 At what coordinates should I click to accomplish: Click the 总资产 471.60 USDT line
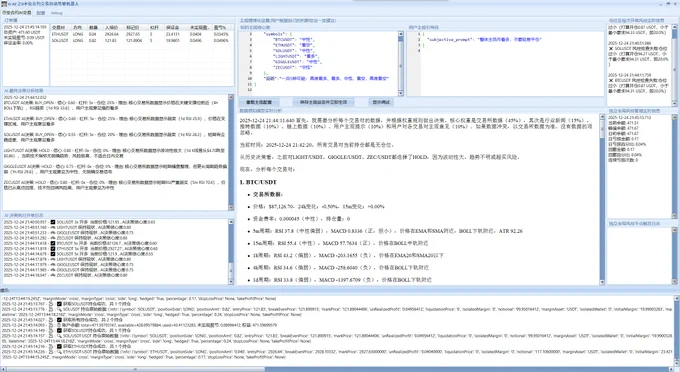click(22, 32)
